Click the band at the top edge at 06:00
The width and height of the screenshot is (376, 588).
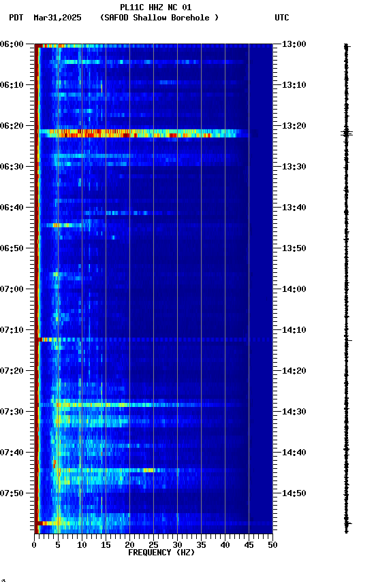coord(154,46)
